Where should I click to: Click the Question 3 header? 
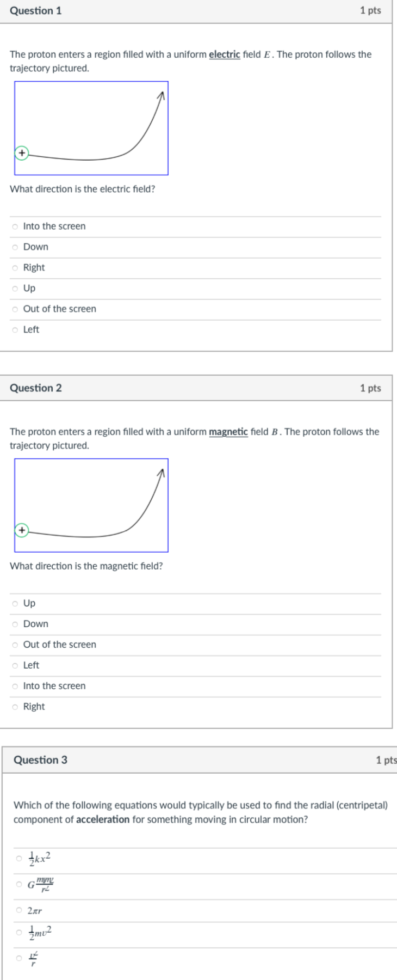[x=40, y=760]
